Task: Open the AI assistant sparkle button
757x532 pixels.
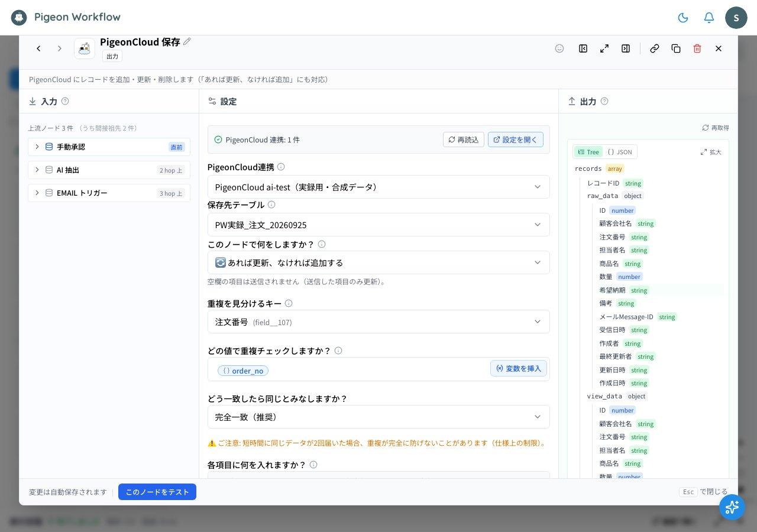Action: [732, 507]
